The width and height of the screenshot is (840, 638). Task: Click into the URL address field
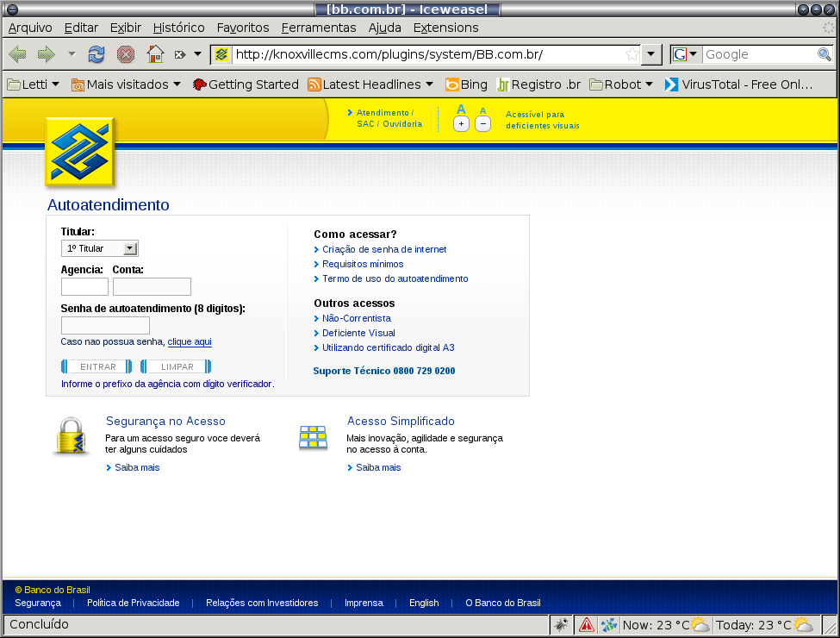428,54
